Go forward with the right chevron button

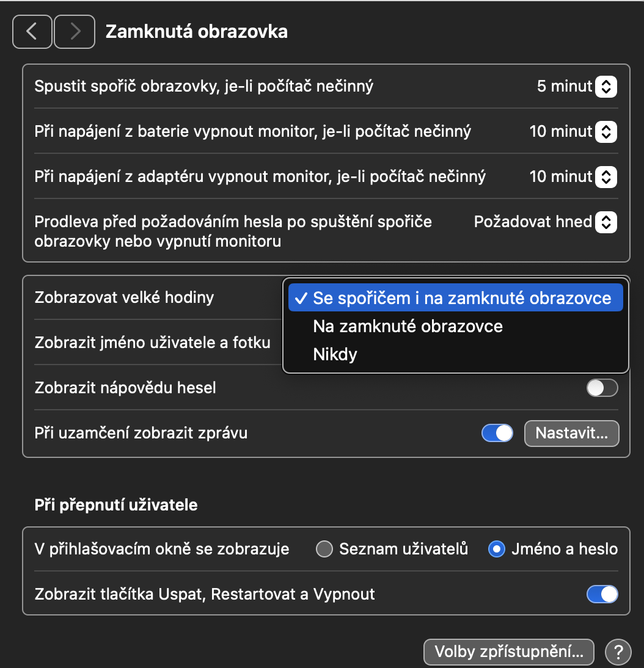pos(75,32)
